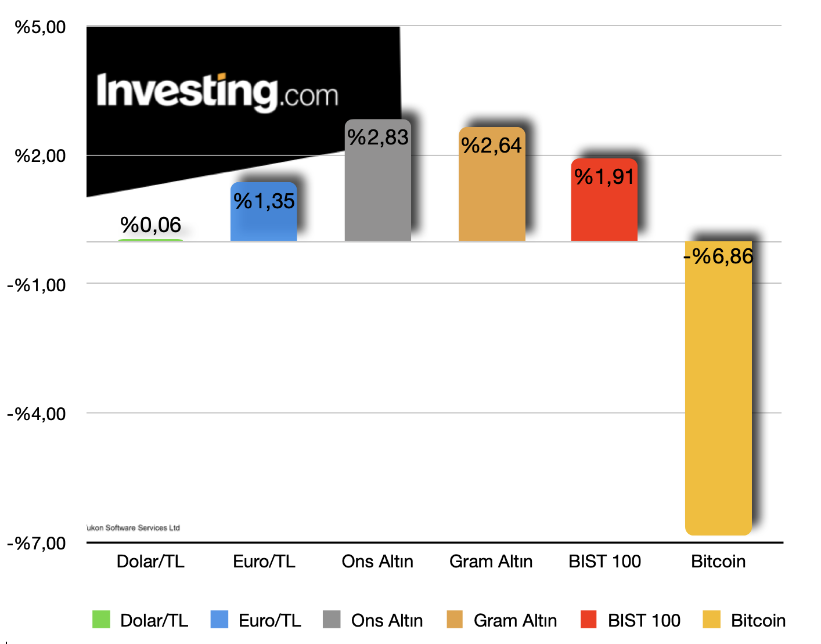Click the Gram Altın legend text
The width and height of the screenshot is (821, 644).
pos(516,621)
